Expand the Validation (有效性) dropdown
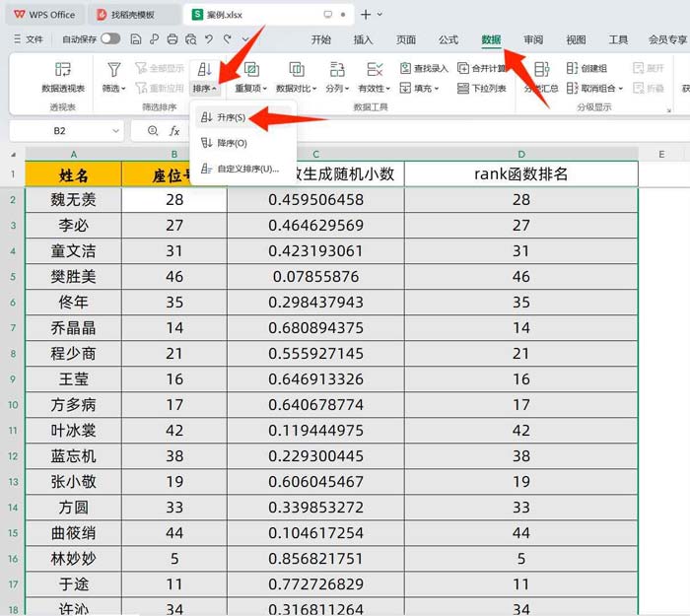The width and height of the screenshot is (690, 616). pyautogui.click(x=388, y=89)
